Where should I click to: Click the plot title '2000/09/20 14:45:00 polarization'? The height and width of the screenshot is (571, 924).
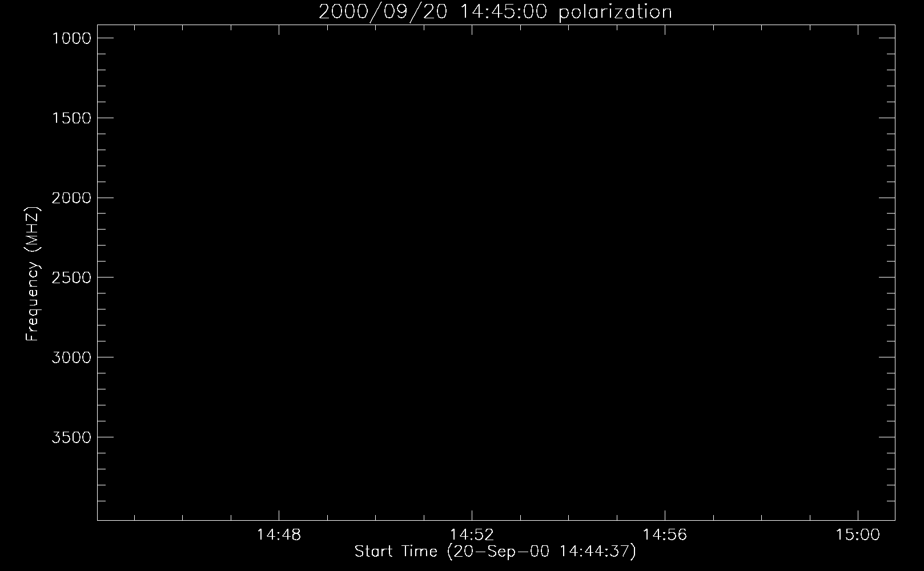[495, 12]
